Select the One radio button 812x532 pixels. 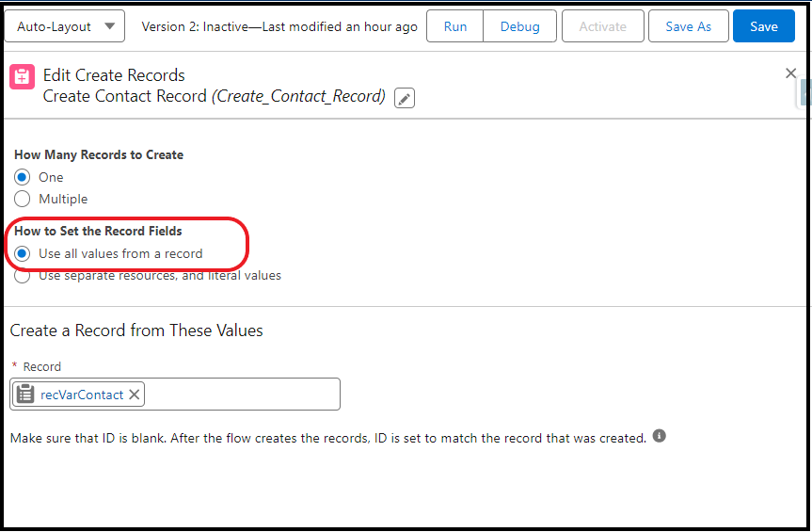[22, 177]
